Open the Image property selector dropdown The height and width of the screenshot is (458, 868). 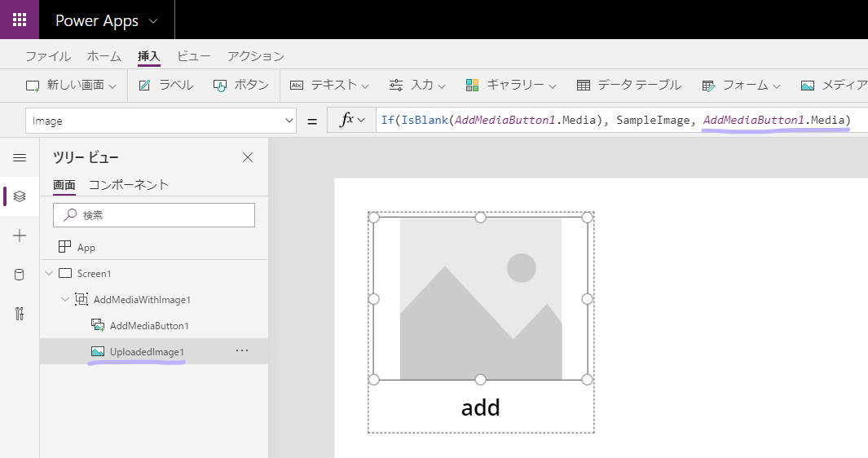point(161,121)
